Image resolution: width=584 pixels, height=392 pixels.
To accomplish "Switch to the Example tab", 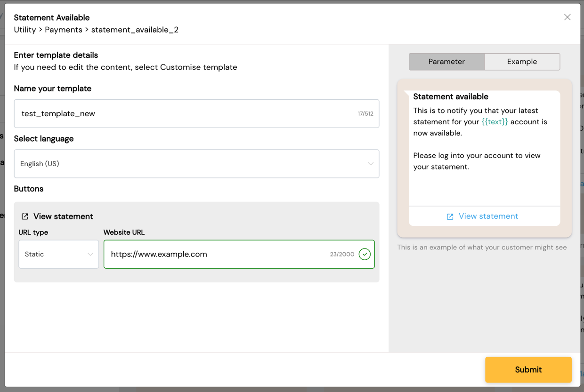I will click(x=522, y=62).
